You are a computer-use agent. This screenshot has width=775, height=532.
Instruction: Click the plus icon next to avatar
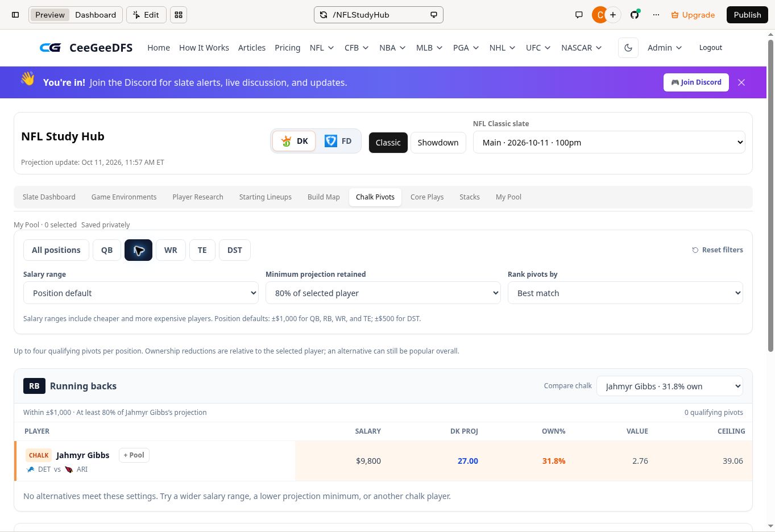(613, 15)
